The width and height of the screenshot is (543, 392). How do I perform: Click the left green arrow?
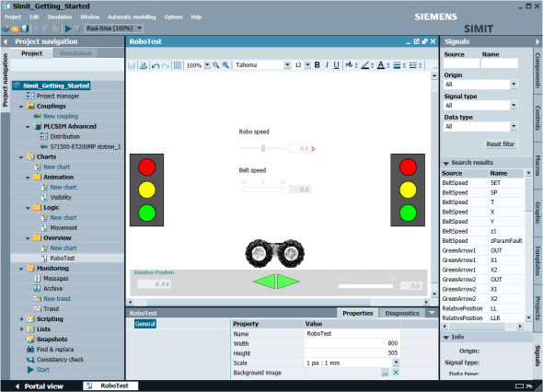tap(264, 282)
